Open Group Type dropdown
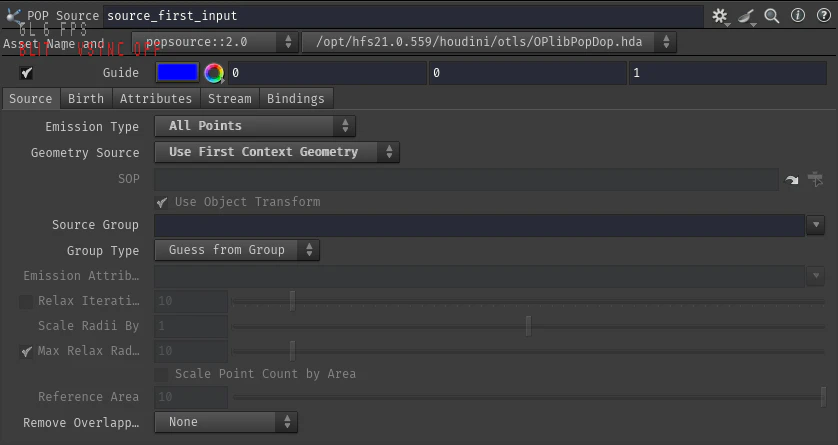Image resolution: width=838 pixels, height=445 pixels. point(237,250)
